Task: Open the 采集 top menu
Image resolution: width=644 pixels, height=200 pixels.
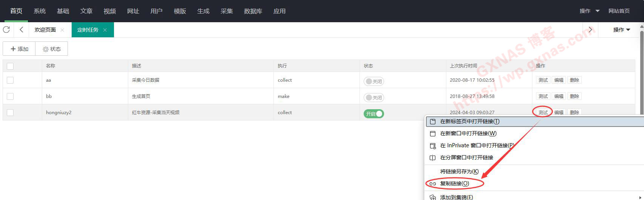Action: [x=226, y=11]
